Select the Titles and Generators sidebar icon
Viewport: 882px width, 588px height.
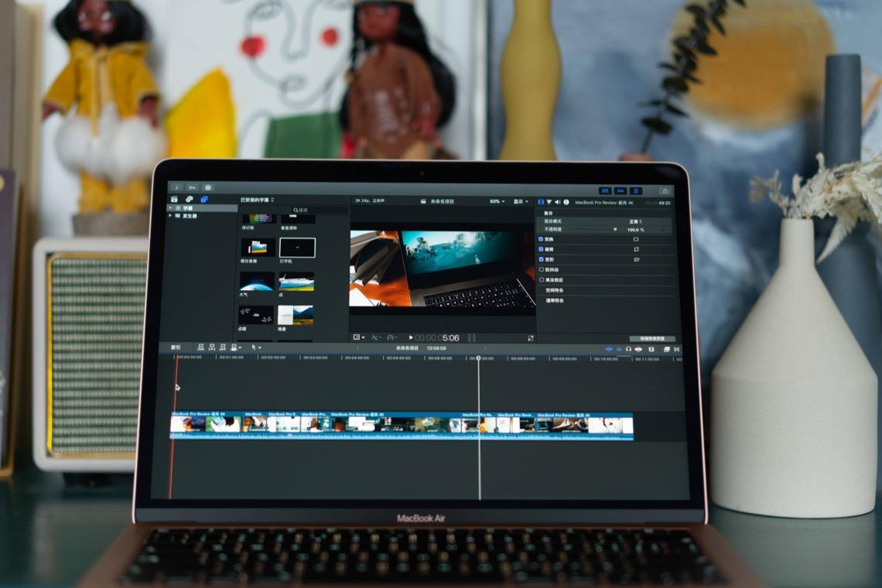pyautogui.click(x=204, y=199)
